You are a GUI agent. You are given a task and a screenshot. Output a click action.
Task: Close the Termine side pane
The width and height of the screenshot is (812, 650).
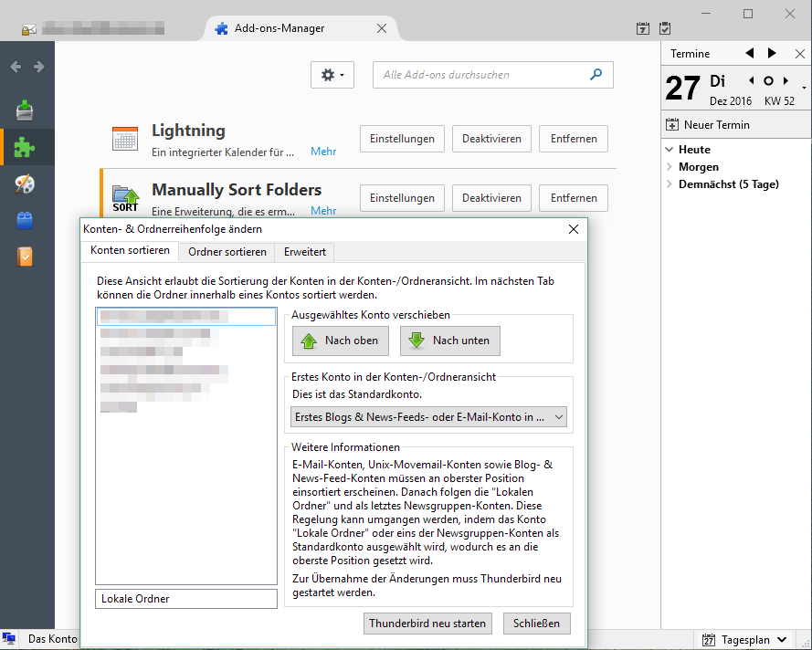click(799, 54)
